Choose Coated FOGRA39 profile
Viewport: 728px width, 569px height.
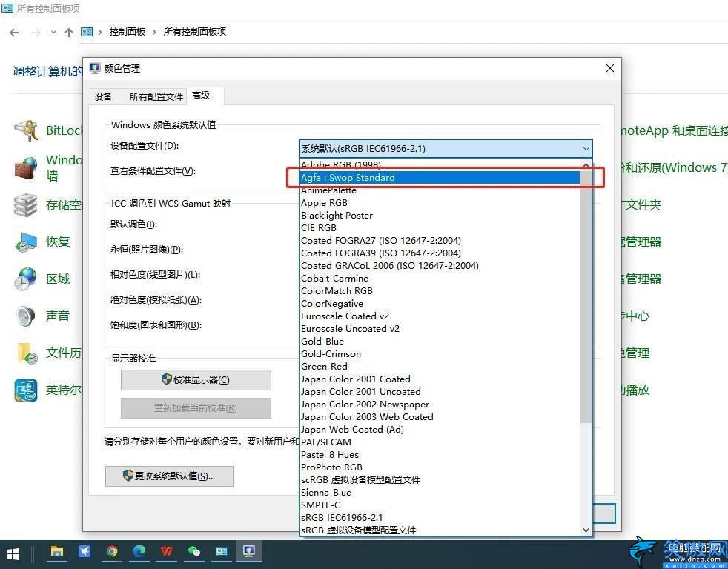(x=440, y=253)
